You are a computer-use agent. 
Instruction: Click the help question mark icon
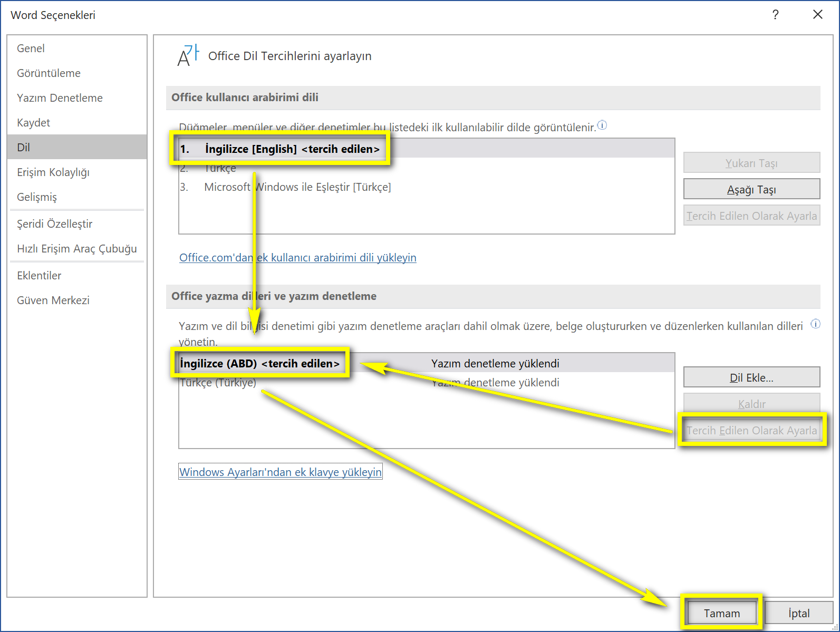click(775, 15)
